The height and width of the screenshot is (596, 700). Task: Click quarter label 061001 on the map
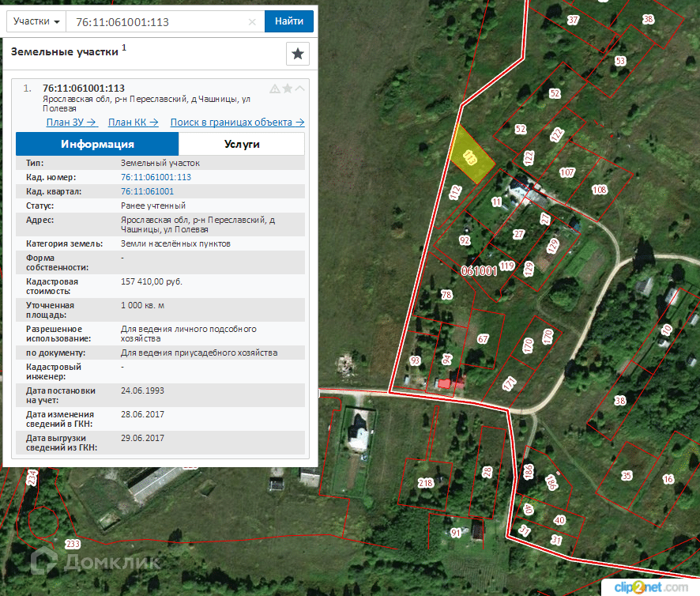pos(479,271)
